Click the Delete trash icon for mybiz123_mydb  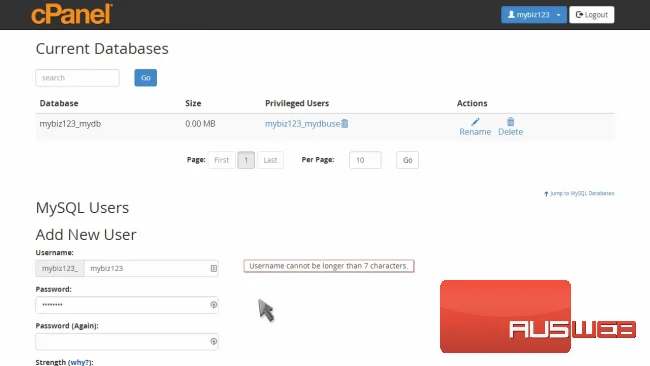click(x=510, y=121)
